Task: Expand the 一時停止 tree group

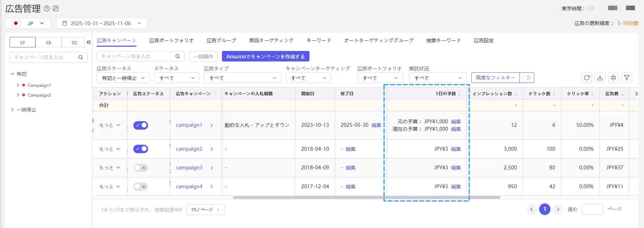Action: [x=12, y=110]
